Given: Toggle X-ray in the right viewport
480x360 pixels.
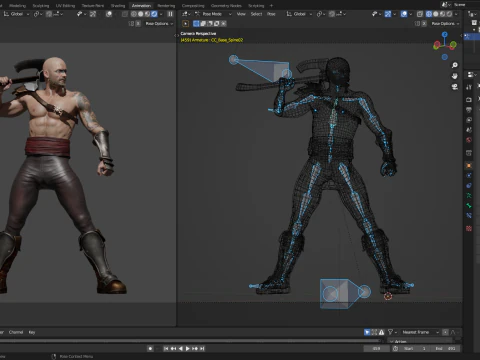Looking at the screenshot, I should click(420, 14).
